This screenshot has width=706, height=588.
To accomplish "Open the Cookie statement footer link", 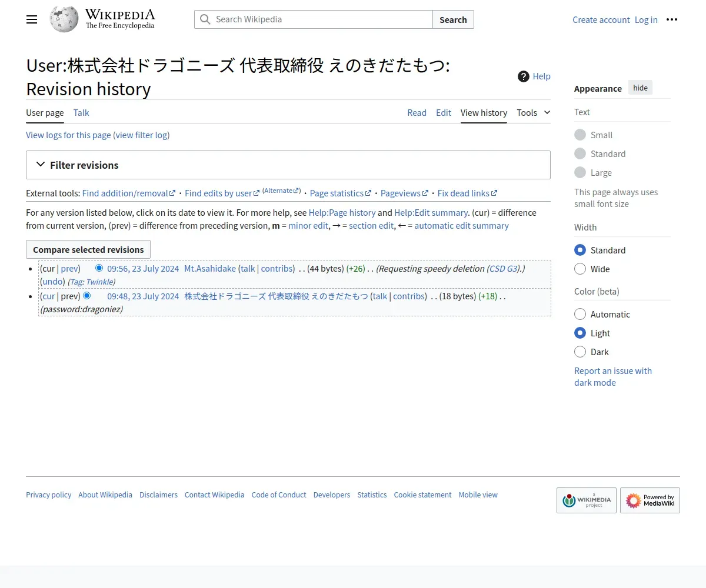I will point(422,495).
